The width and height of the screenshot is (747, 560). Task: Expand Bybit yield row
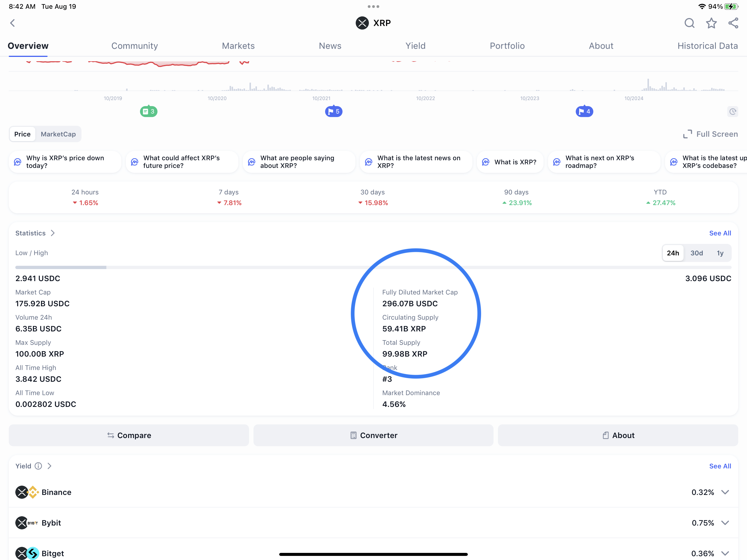tap(725, 523)
